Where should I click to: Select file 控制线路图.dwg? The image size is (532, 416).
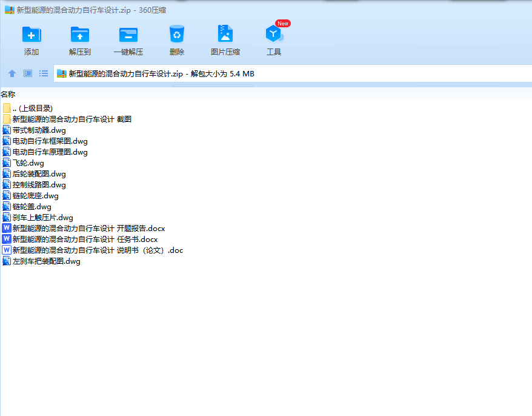click(x=34, y=185)
